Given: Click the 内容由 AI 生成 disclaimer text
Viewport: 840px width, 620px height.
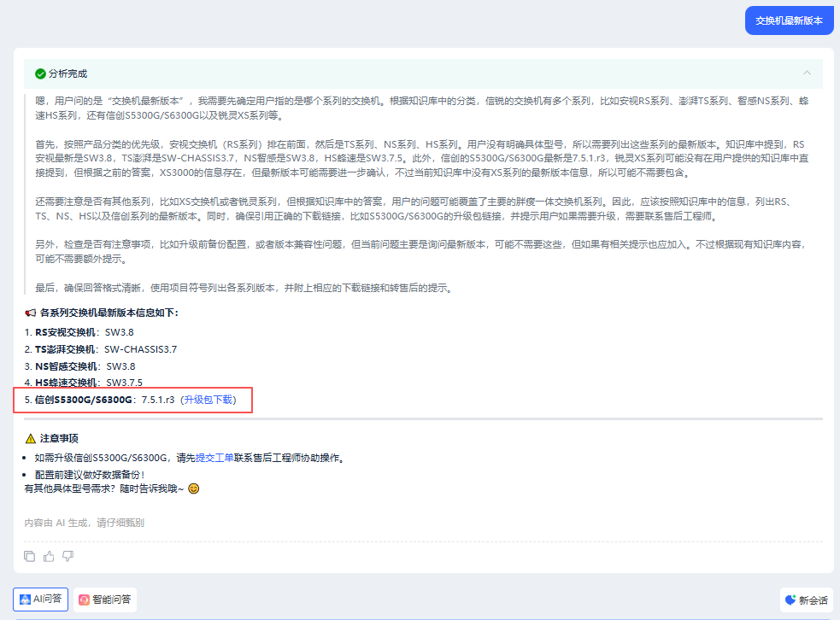Looking at the screenshot, I should 84,523.
